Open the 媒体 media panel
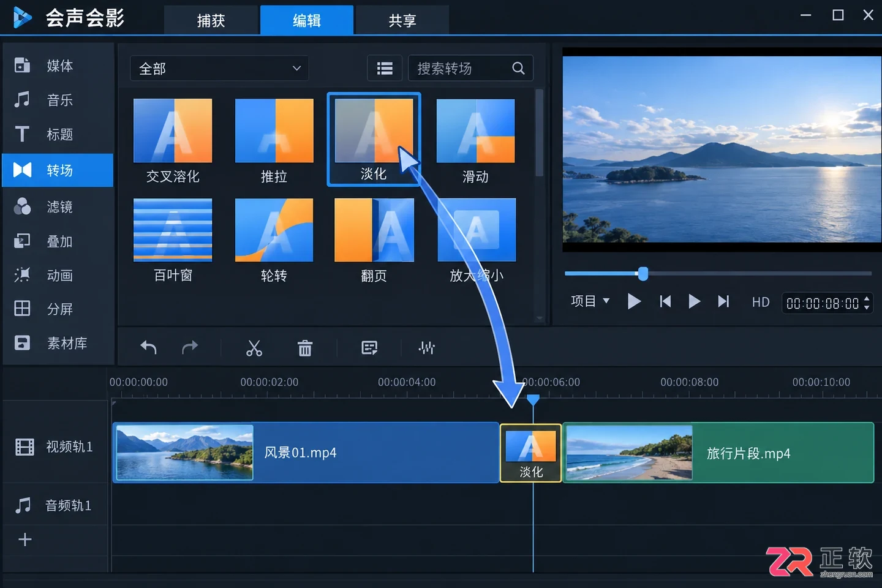 click(58, 65)
